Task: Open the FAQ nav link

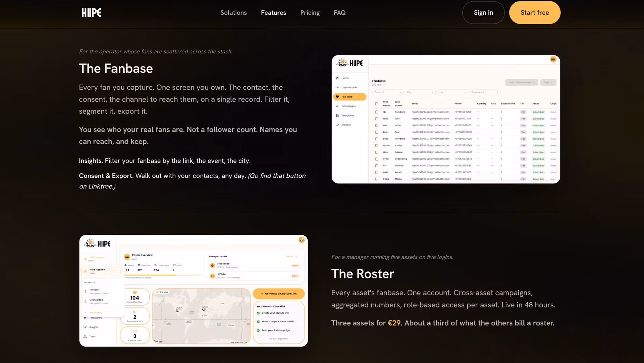Action: point(339,12)
